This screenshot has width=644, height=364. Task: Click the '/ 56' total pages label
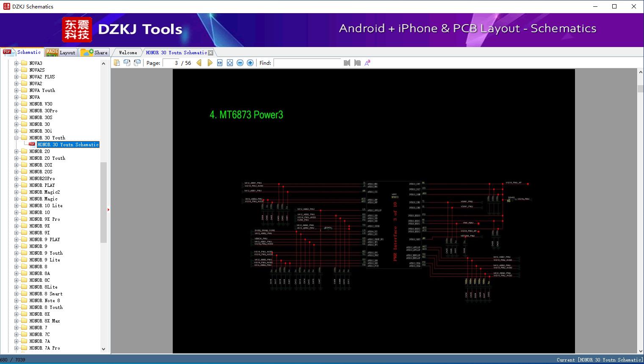(x=186, y=63)
